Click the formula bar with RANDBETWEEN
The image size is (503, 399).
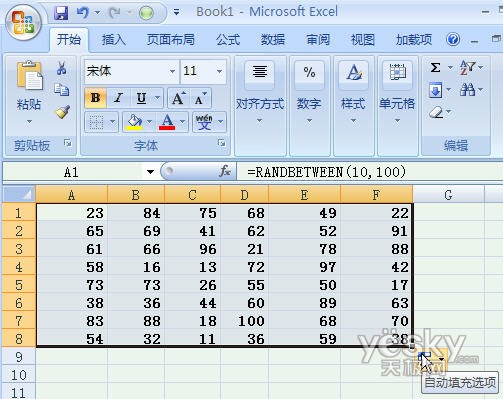tap(369, 172)
